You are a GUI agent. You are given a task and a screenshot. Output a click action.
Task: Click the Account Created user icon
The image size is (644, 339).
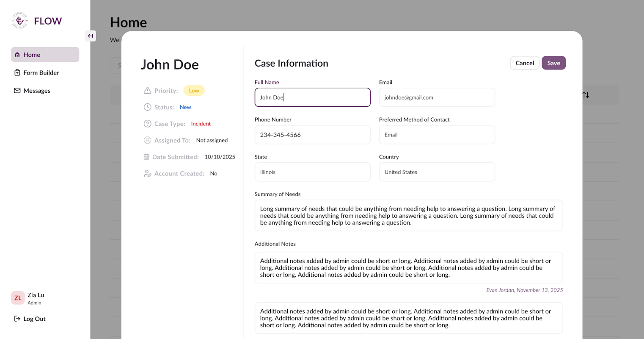[x=147, y=173]
